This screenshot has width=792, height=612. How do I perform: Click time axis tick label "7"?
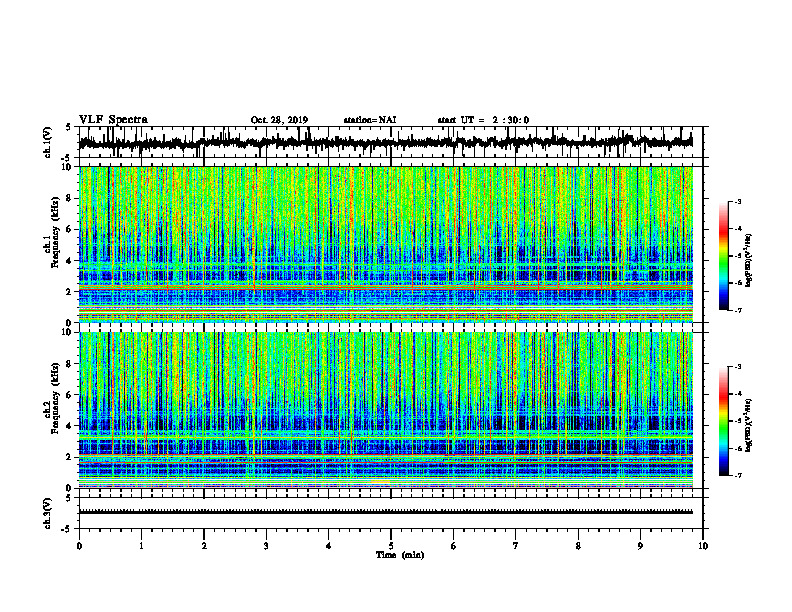tap(516, 546)
